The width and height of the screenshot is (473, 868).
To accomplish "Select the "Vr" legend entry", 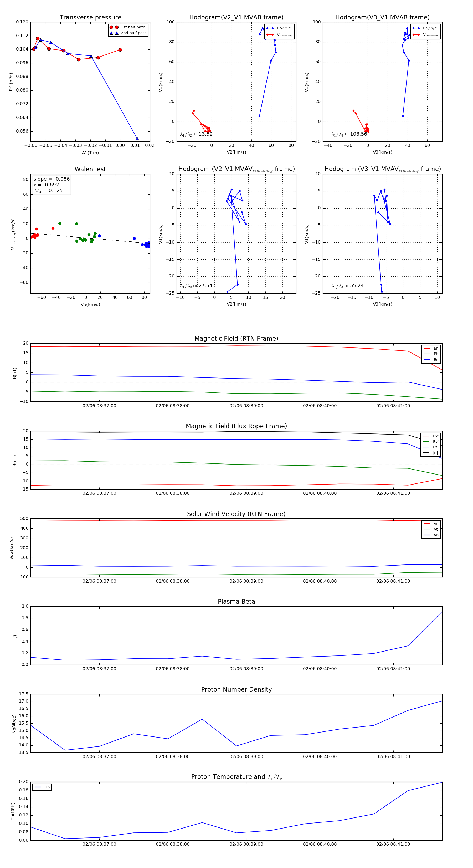I will pyautogui.click(x=431, y=524).
